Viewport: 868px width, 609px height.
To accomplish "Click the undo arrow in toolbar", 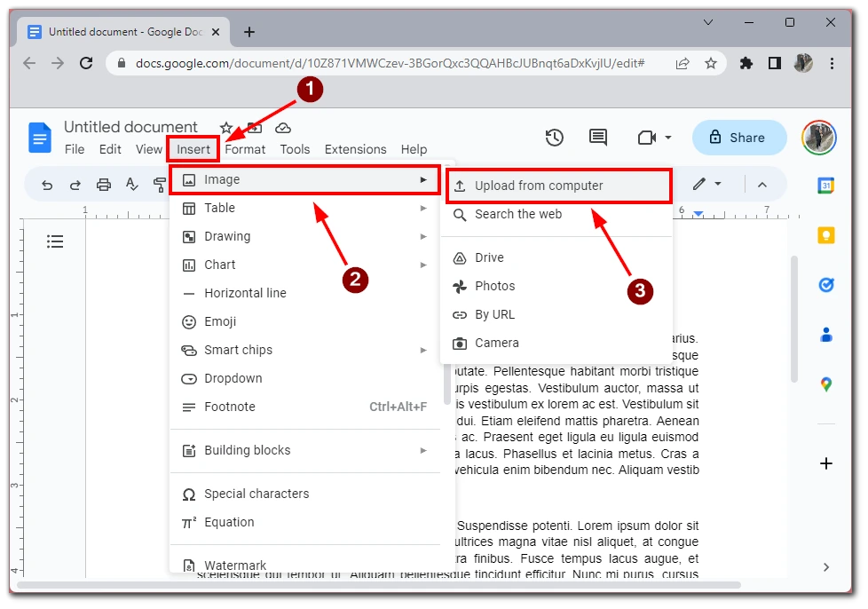I will pos(47,185).
